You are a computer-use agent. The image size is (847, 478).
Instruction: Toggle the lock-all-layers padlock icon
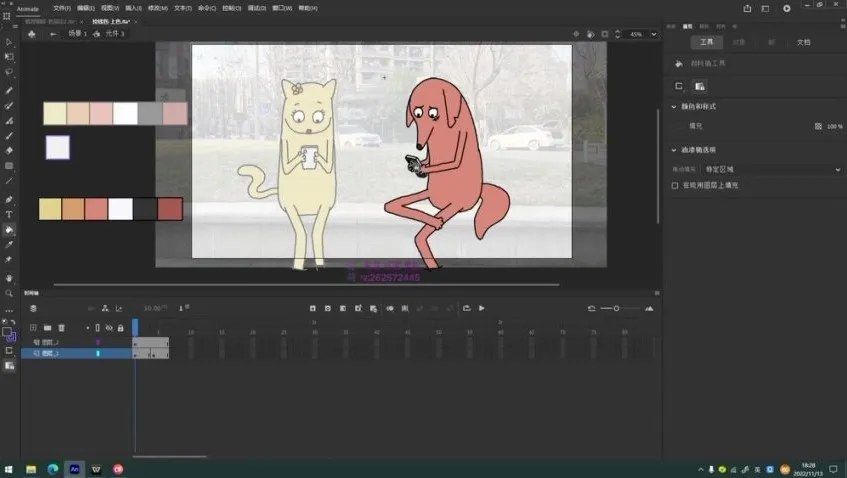tap(120, 327)
